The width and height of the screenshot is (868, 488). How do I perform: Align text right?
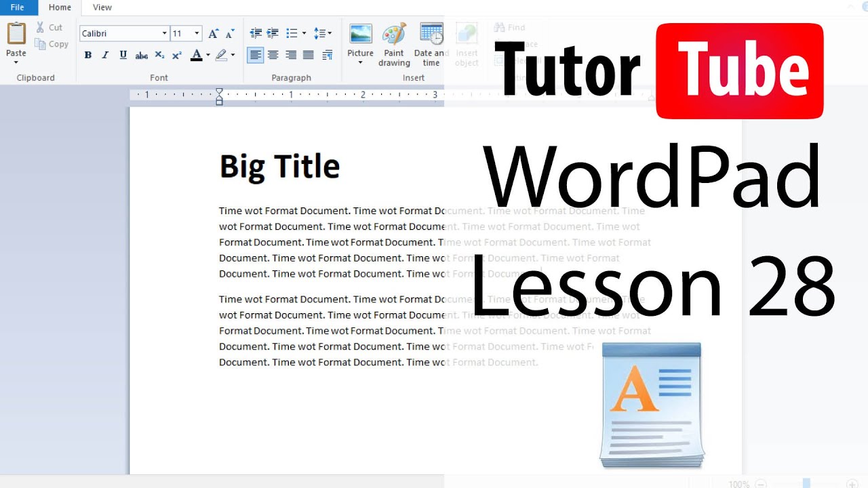(291, 56)
